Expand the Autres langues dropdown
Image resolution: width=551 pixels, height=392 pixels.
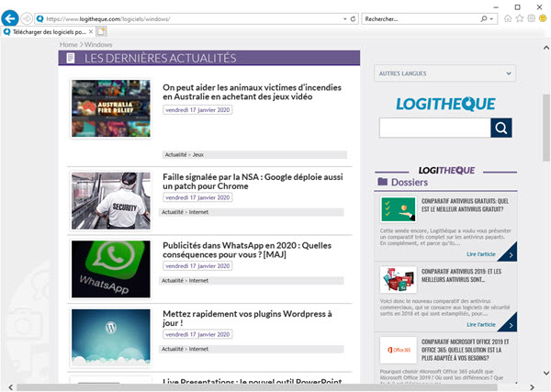[x=444, y=73]
